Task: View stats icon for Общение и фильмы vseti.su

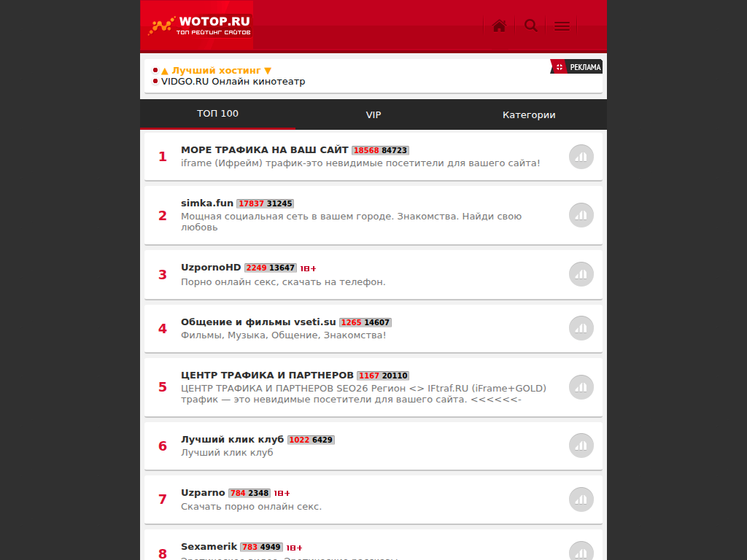Action: tap(581, 328)
